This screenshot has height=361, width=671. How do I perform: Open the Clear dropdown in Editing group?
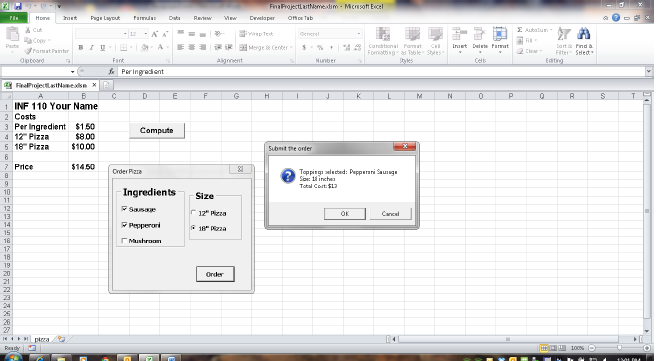coord(540,51)
